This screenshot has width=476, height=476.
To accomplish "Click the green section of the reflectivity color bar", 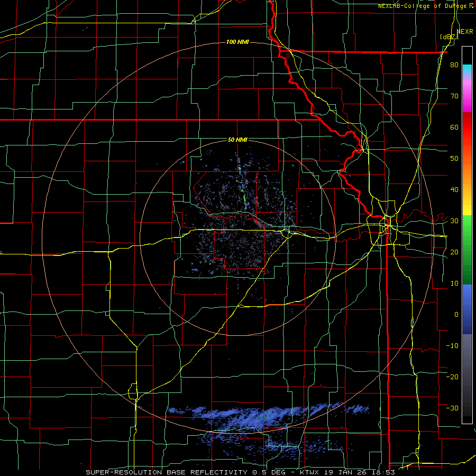I will coord(467,250).
